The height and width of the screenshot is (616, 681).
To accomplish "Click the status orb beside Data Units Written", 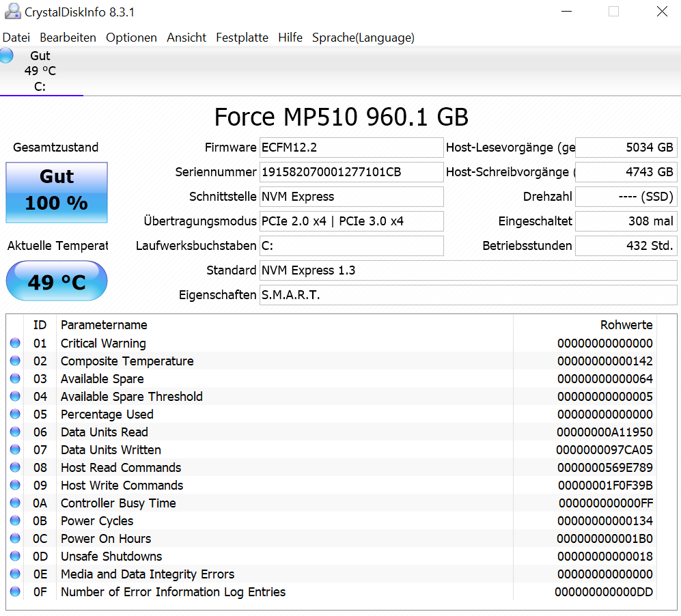I will (15, 450).
